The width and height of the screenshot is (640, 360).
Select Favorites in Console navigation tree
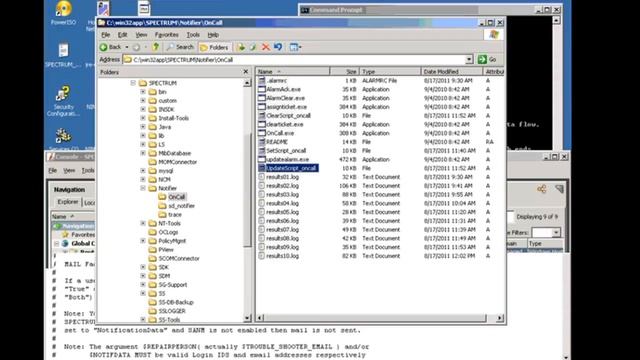tap(82, 235)
